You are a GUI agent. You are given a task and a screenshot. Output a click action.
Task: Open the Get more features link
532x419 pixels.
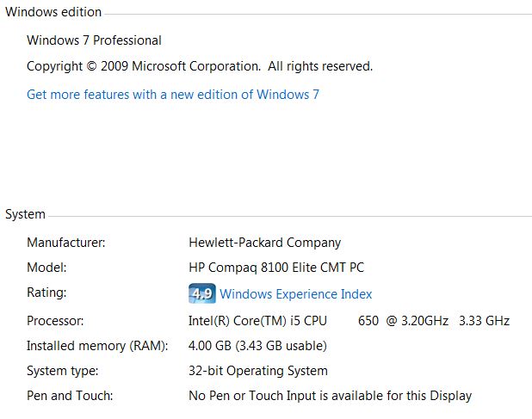[x=173, y=95]
